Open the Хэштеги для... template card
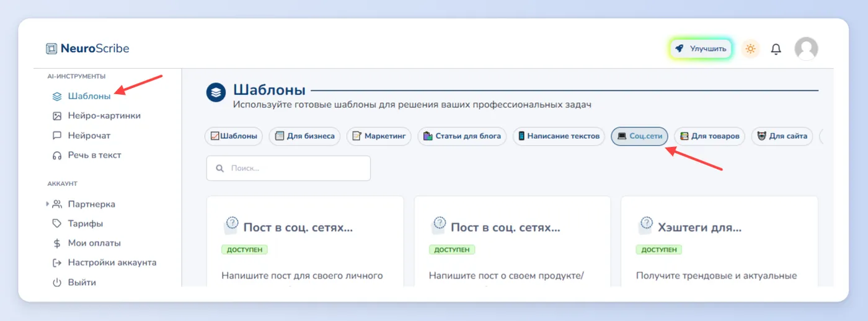868x321 pixels. point(719,242)
